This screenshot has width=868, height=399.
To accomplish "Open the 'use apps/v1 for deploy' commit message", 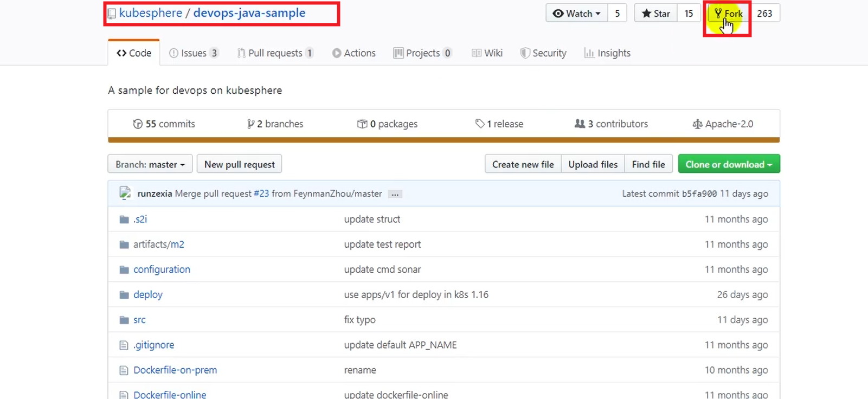I will (416, 294).
